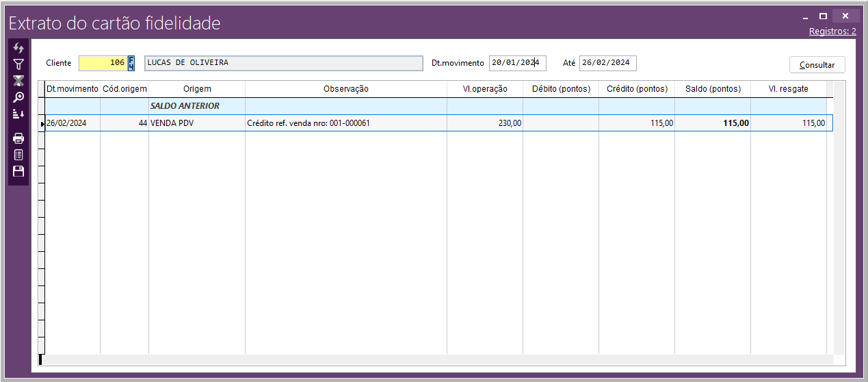The width and height of the screenshot is (868, 382).
Task: Click the clear filter icon
Action: click(x=18, y=81)
